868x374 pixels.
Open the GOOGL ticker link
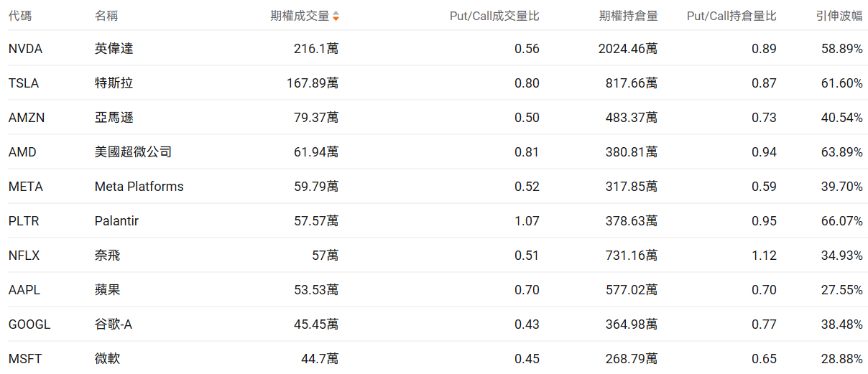[29, 324]
